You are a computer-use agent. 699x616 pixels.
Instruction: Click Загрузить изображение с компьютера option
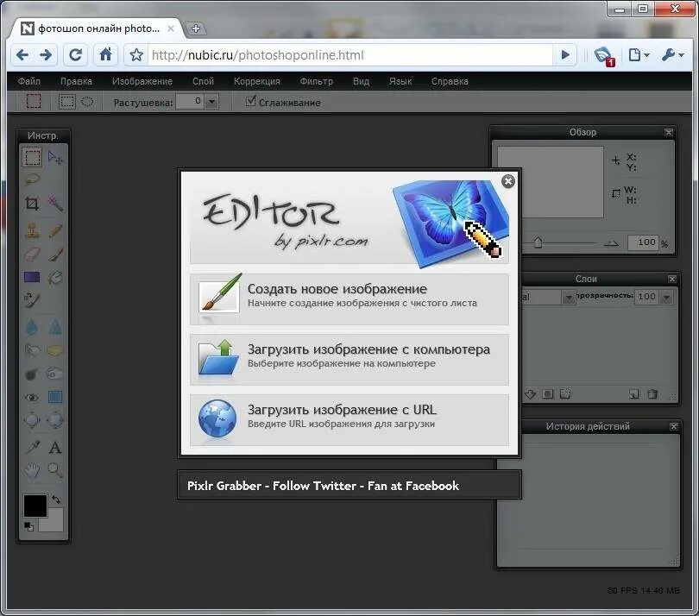[x=349, y=359]
